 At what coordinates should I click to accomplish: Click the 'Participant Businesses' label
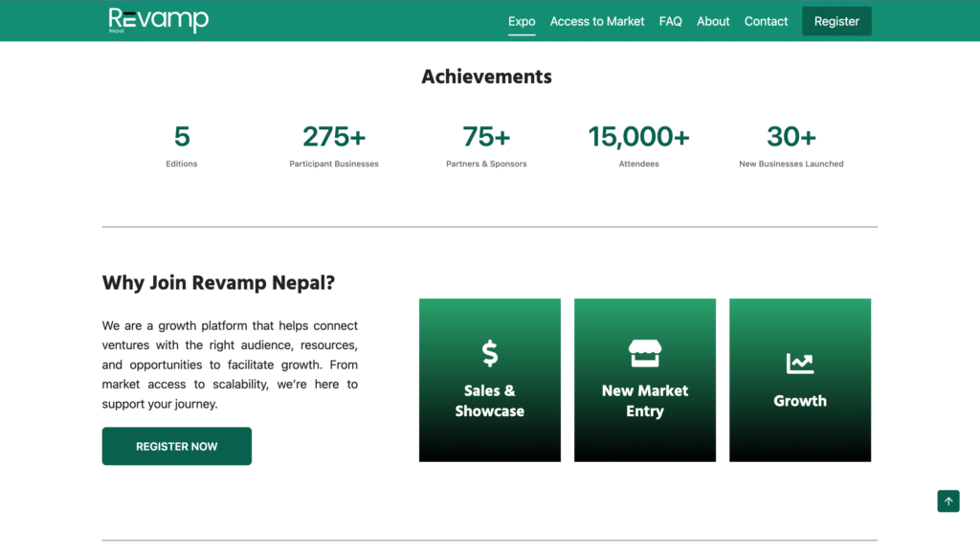click(334, 164)
